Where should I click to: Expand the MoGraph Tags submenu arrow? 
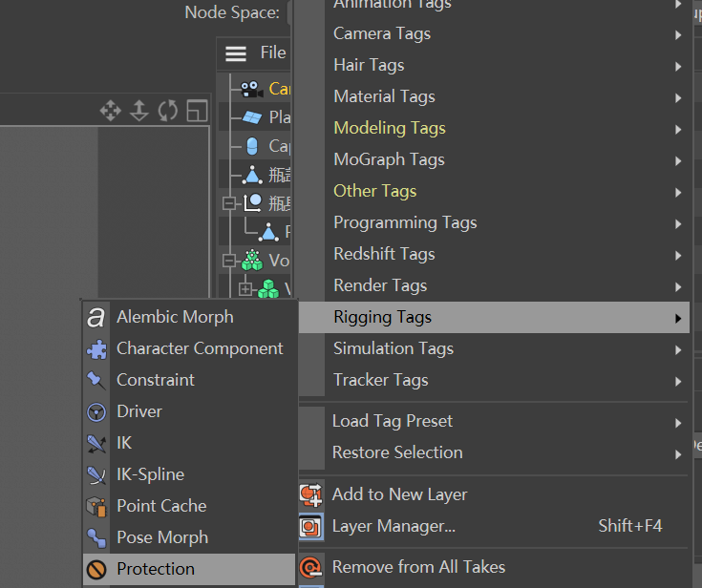[x=678, y=160]
